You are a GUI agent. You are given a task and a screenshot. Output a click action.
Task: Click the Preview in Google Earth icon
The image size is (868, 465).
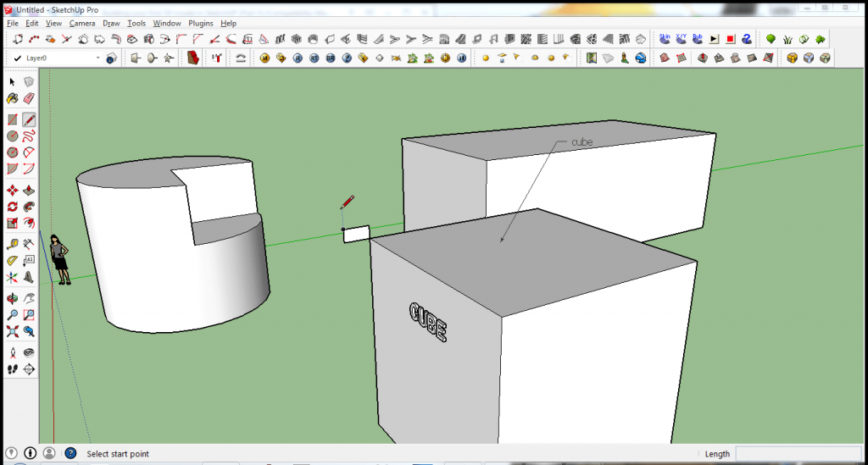pos(641,58)
